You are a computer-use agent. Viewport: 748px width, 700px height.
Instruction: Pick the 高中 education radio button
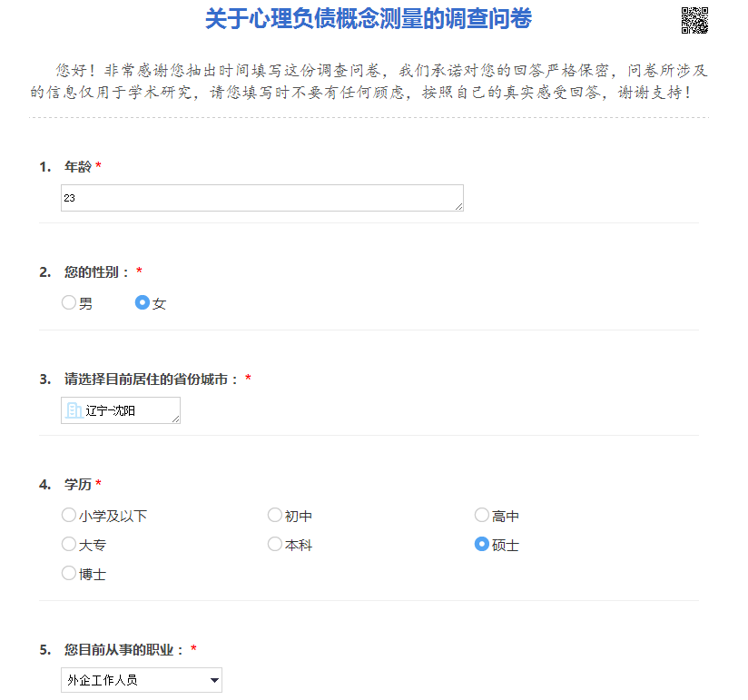(482, 516)
